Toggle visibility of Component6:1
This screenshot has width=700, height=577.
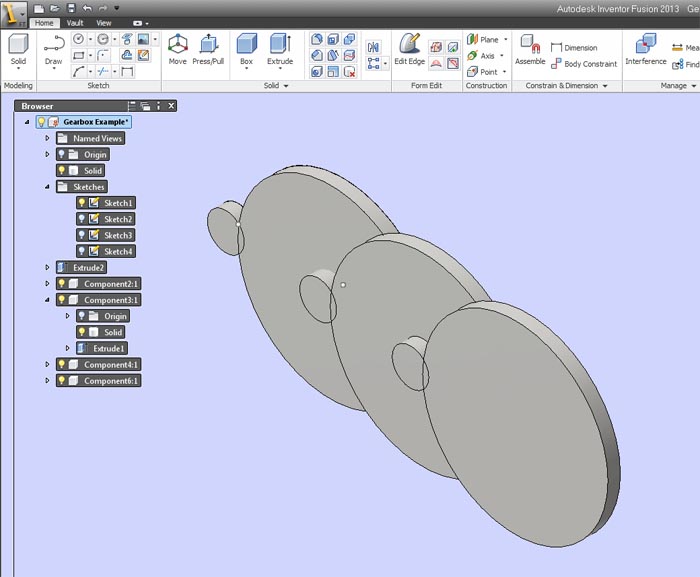(x=62, y=380)
